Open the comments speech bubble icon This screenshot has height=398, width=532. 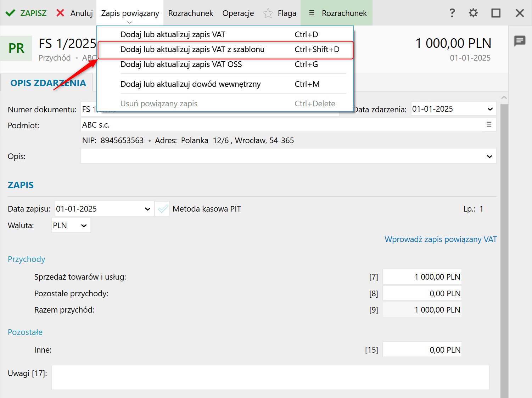click(x=520, y=41)
